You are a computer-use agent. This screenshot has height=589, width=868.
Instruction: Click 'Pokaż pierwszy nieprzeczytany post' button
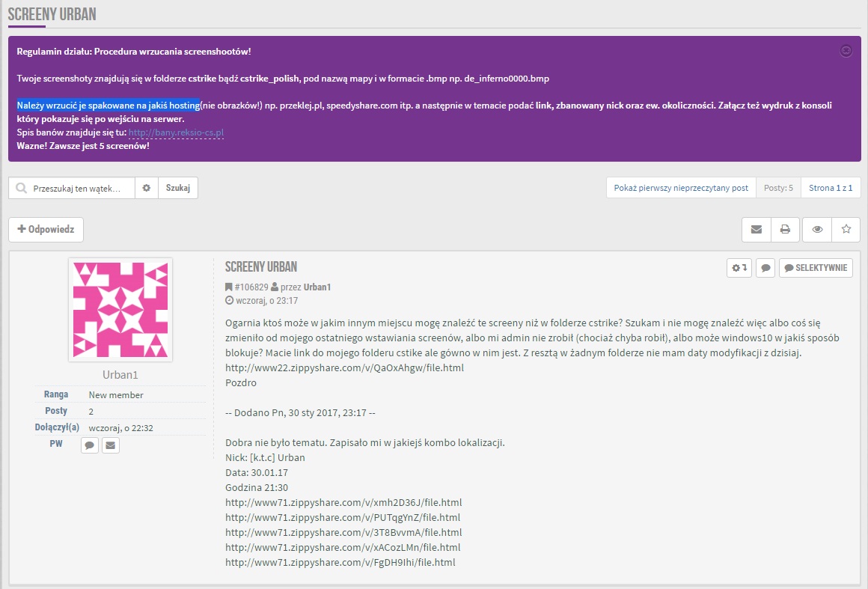(681, 188)
